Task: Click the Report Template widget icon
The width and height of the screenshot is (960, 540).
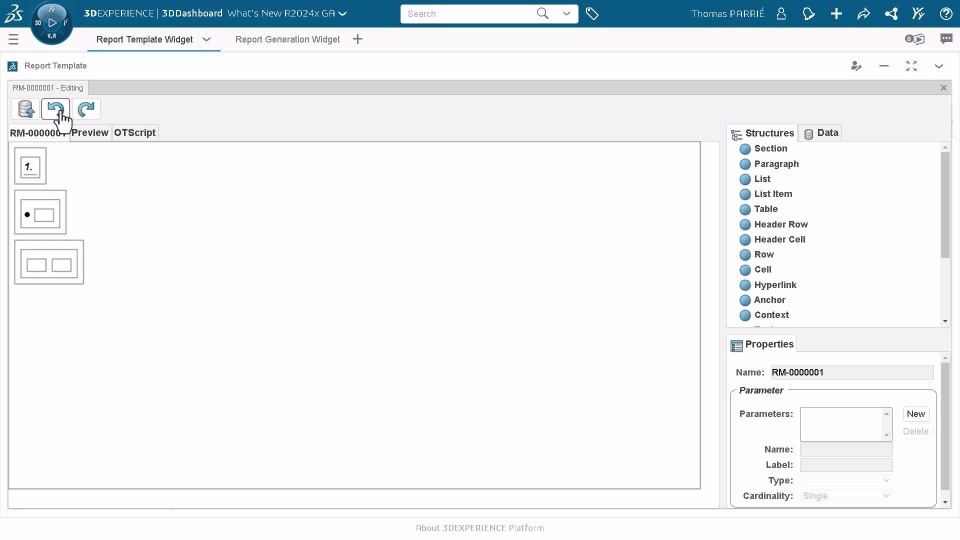Action: pyautogui.click(x=12, y=66)
